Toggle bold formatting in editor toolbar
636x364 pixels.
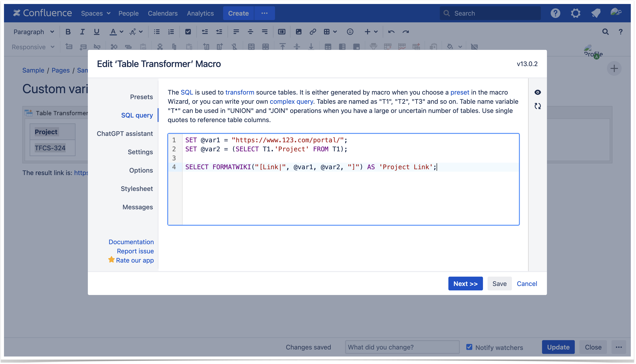tap(68, 32)
